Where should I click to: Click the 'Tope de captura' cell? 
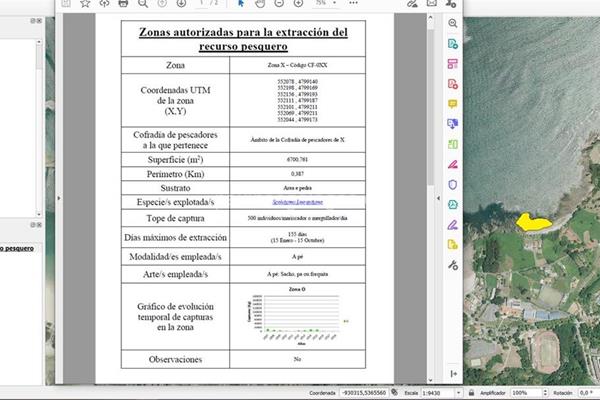tap(175, 218)
